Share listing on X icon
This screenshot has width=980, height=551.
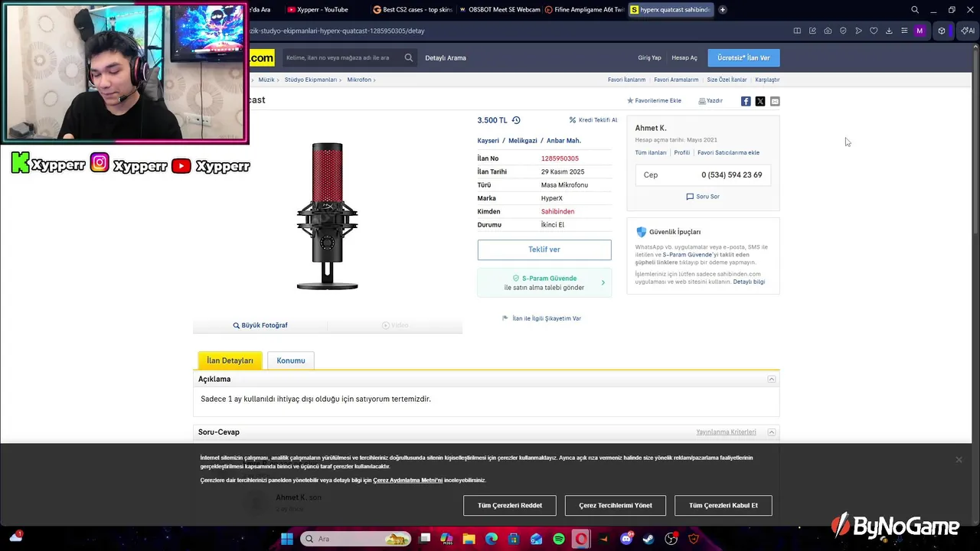coord(760,101)
